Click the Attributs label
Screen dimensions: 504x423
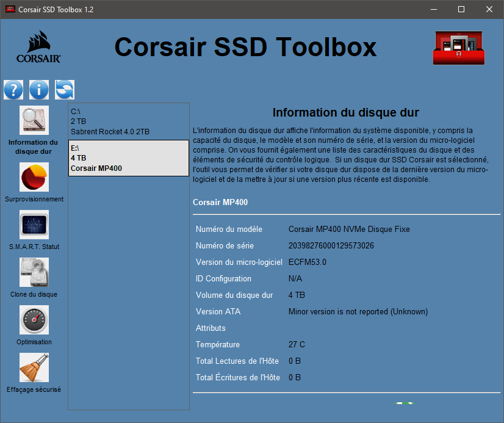point(211,328)
